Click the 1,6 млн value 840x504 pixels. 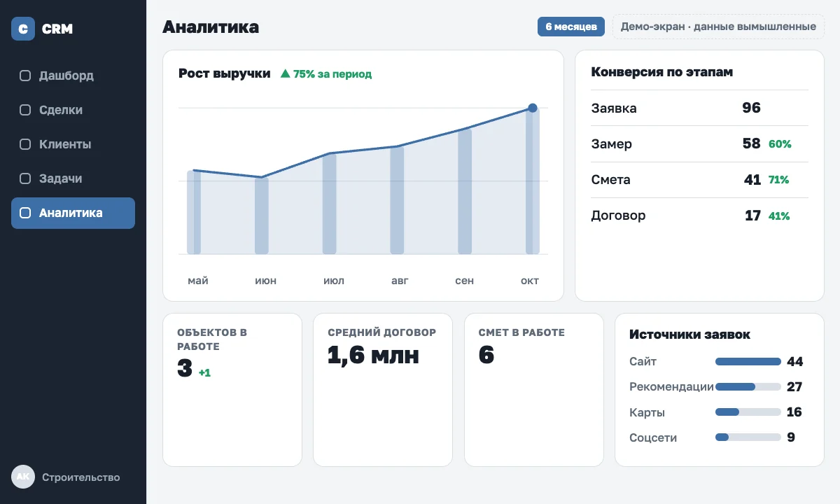tap(373, 355)
